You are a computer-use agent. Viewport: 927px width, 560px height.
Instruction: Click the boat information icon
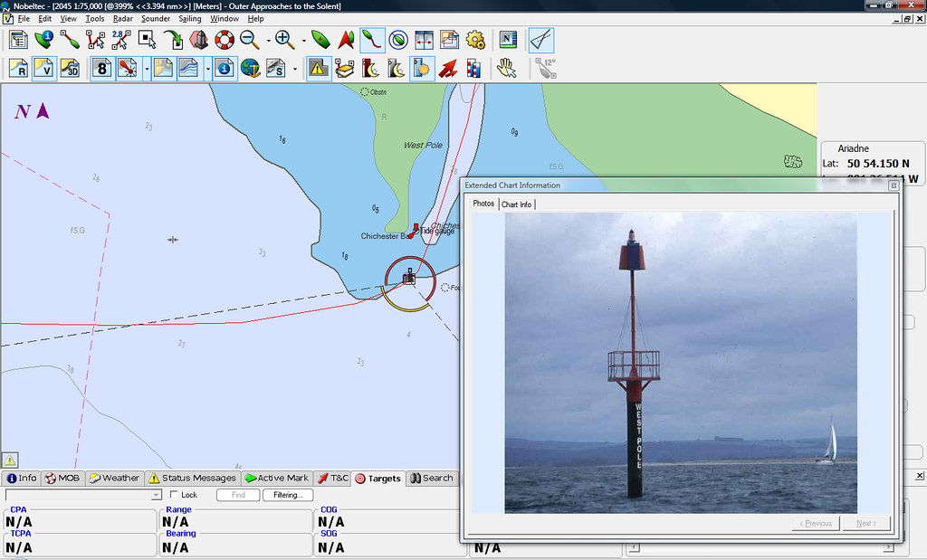(x=44, y=40)
